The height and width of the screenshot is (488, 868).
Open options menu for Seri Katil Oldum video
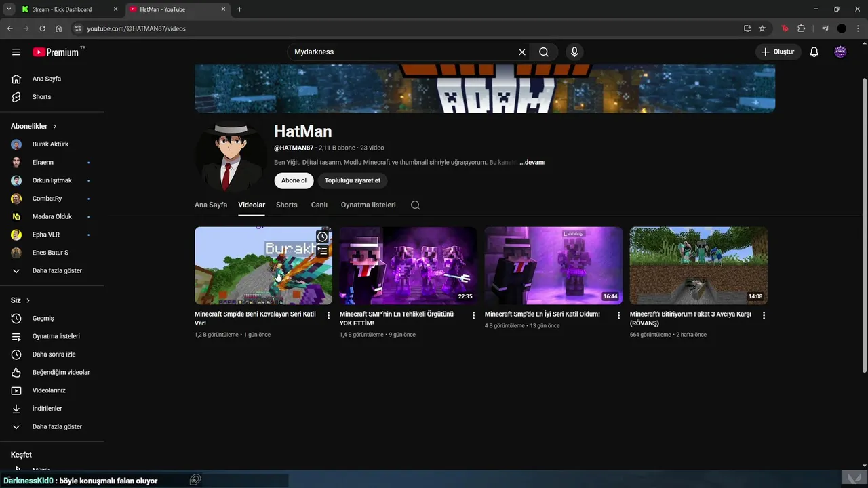pyautogui.click(x=619, y=315)
